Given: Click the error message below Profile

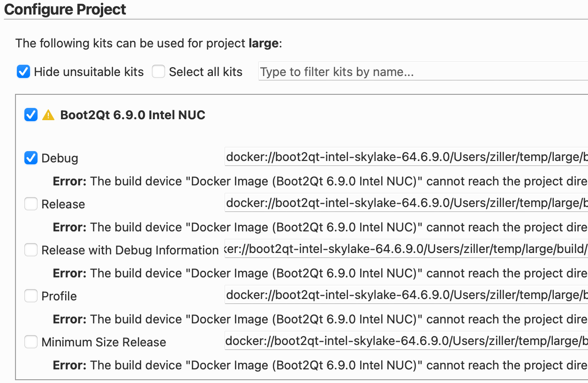Looking at the screenshot, I should click(x=320, y=320).
